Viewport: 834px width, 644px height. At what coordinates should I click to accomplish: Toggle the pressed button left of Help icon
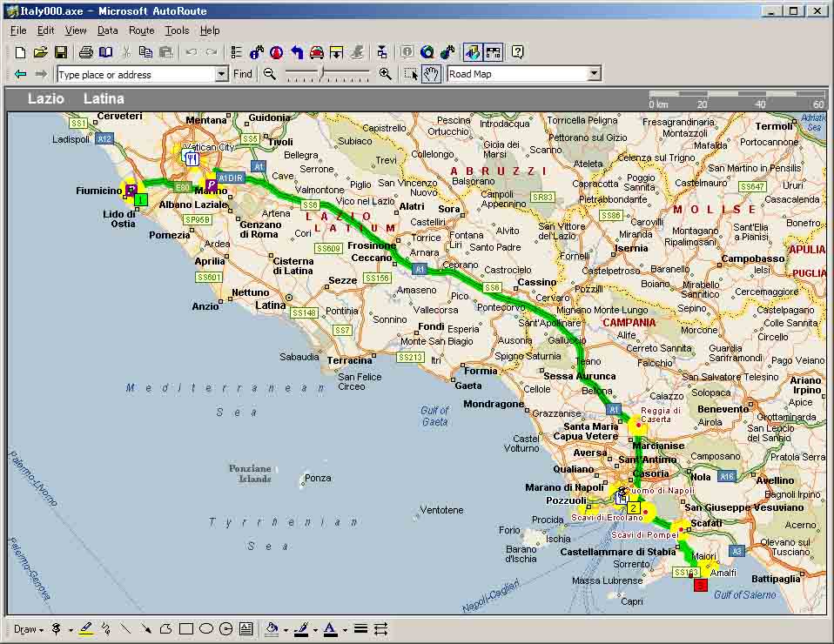[x=493, y=52]
